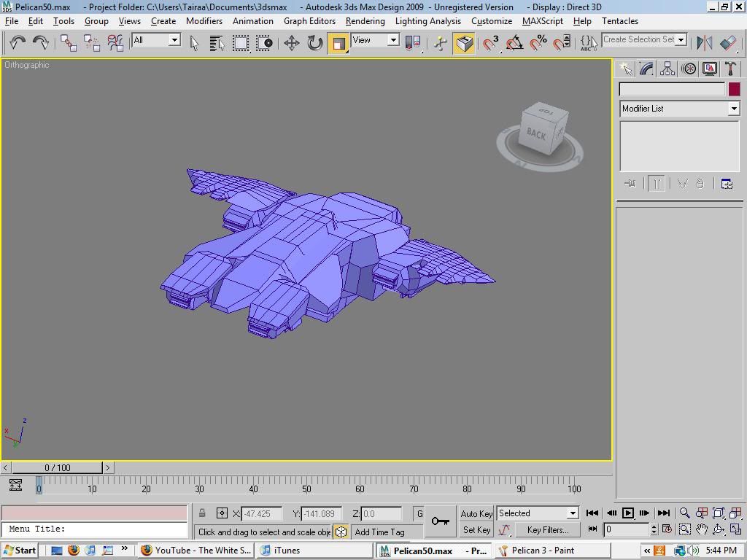Activate the Select and Rotate tool
This screenshot has width=747, height=560.
pos(315,43)
